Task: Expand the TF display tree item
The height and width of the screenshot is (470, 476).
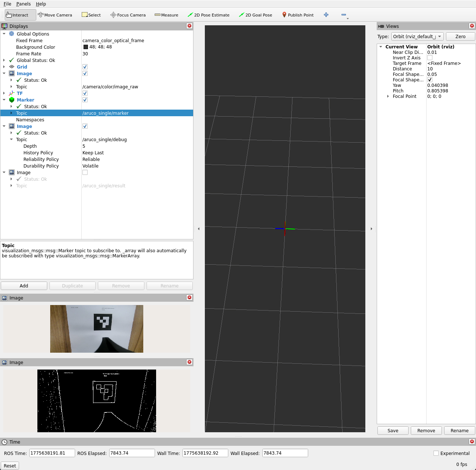Action: [4, 93]
